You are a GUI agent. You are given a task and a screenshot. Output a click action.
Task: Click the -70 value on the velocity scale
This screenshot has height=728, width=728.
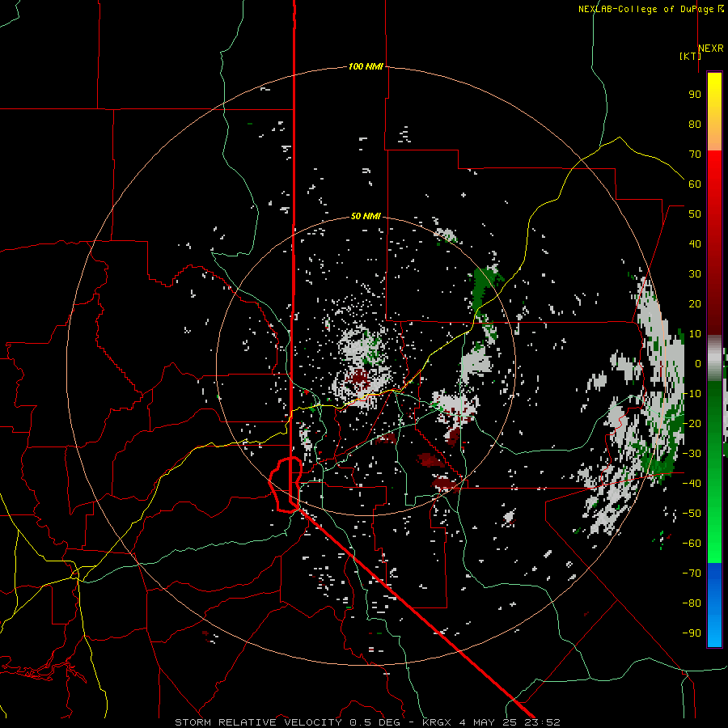coord(692,574)
